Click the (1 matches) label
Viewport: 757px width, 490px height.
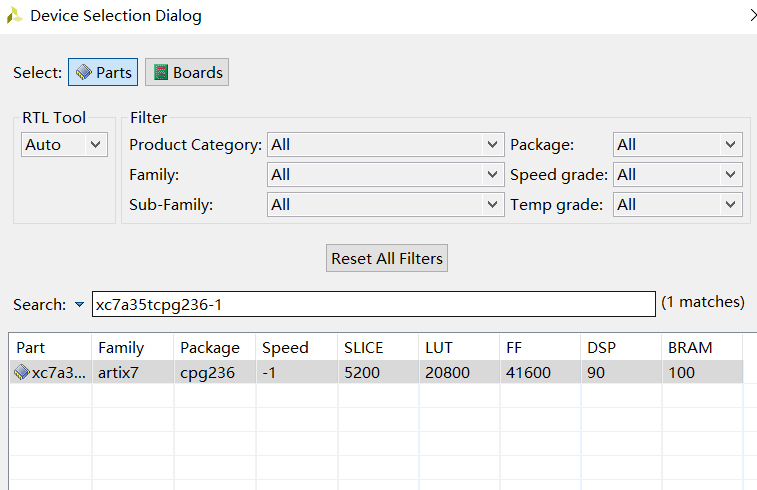click(x=703, y=302)
